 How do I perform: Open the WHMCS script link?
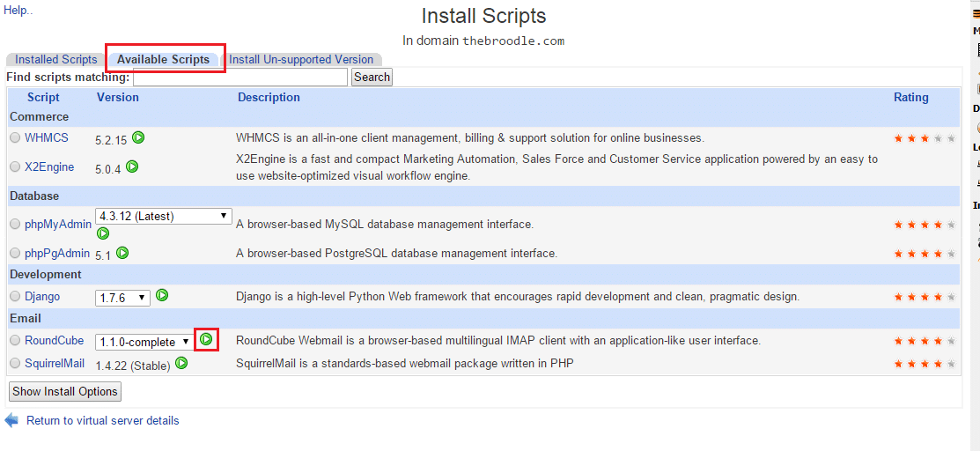47,137
